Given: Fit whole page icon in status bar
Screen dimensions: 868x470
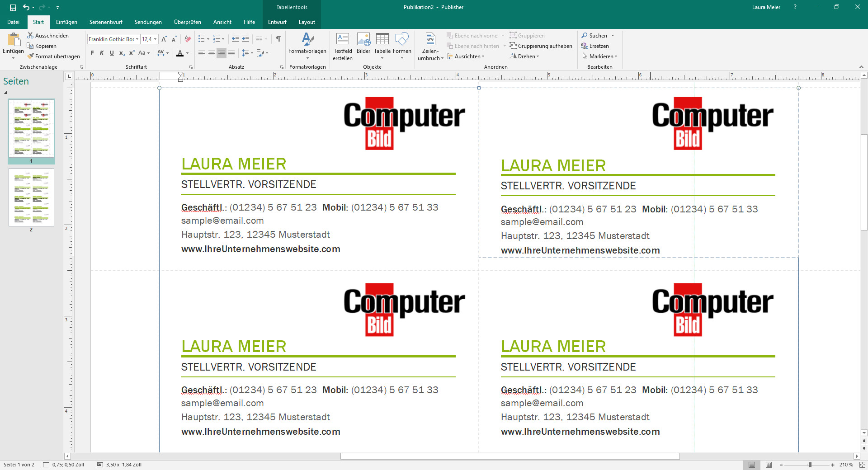Looking at the screenshot, I should click(x=862, y=465).
